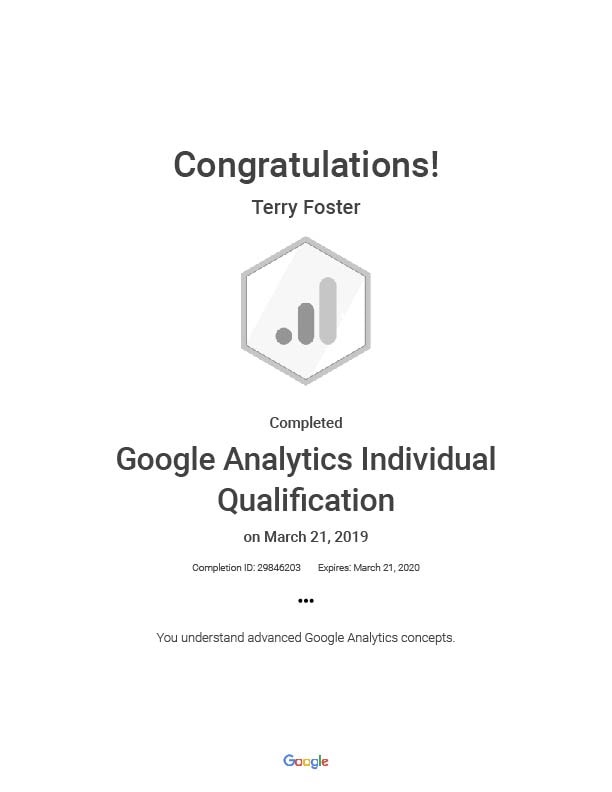This screenshot has width=612, height=792.
Task: Click the word Individual in the title
Action: (x=429, y=459)
